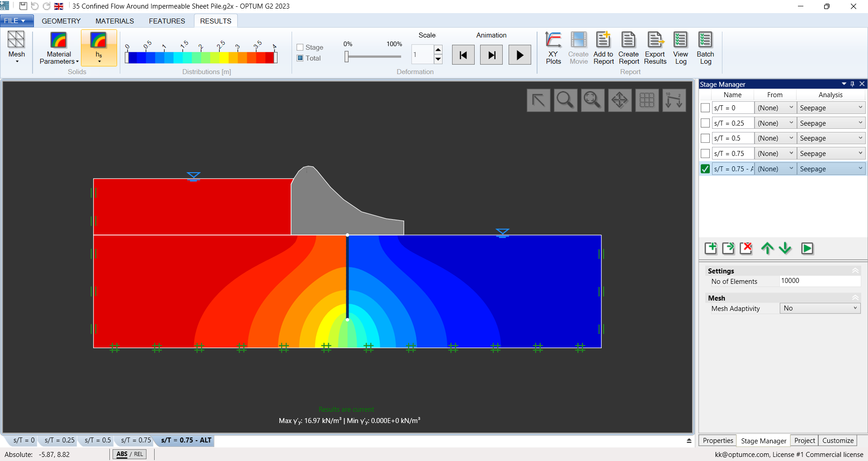Open From dropdown for s/T = 0.75 - ALT
Image resolution: width=868 pixels, height=461 pixels.
pos(775,169)
